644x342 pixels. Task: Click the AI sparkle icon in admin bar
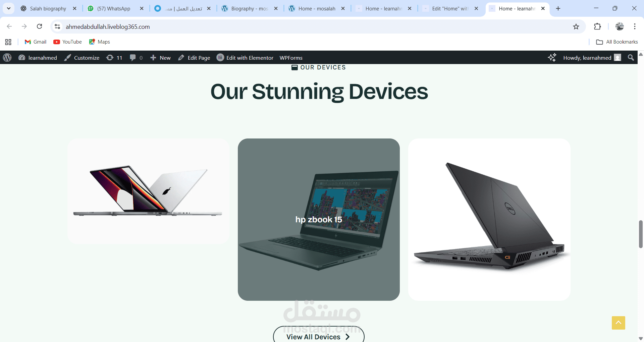(552, 58)
